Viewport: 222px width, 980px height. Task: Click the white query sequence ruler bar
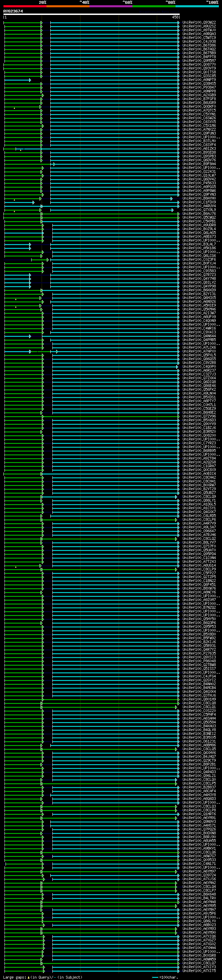click(92, 14)
